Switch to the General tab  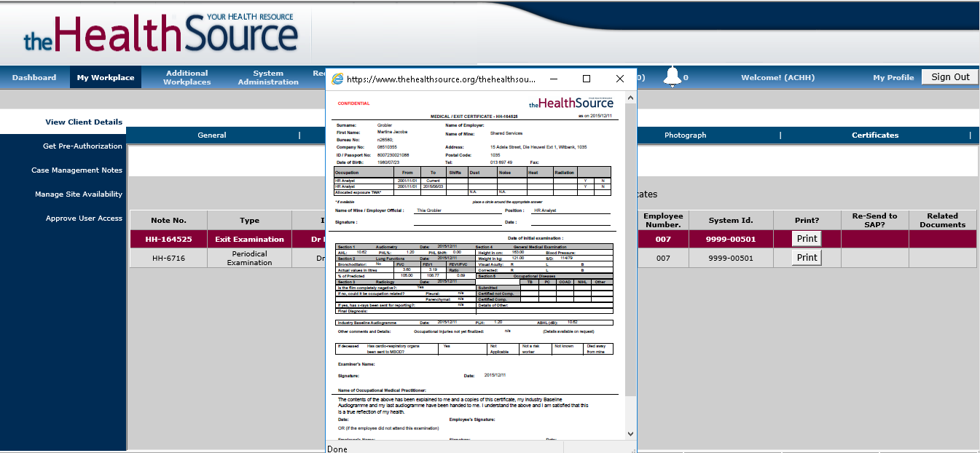click(212, 135)
